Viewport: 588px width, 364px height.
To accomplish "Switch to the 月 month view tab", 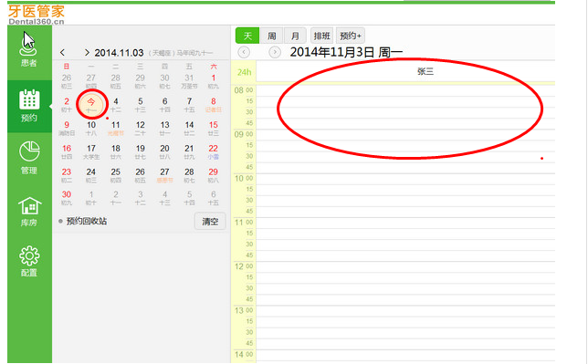I will [295, 36].
